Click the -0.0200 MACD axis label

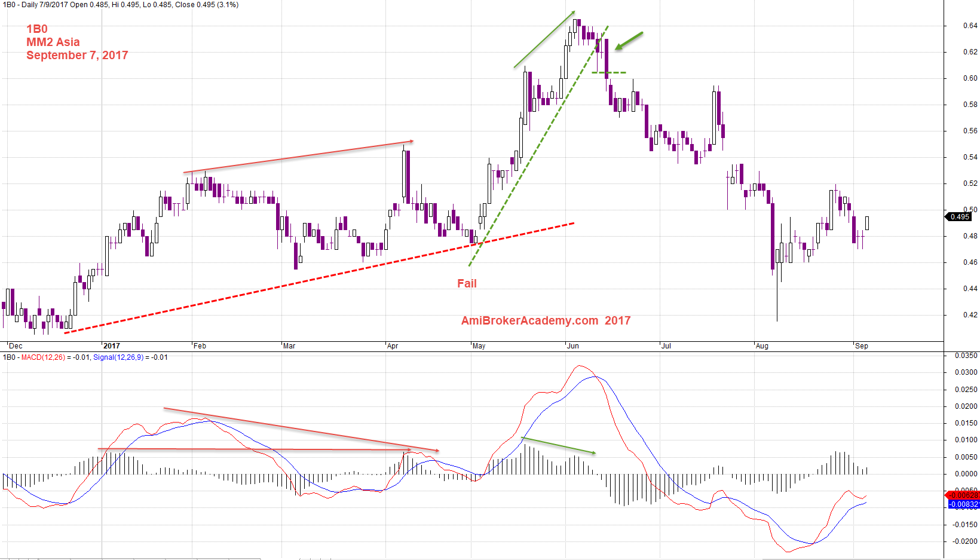tap(965, 541)
